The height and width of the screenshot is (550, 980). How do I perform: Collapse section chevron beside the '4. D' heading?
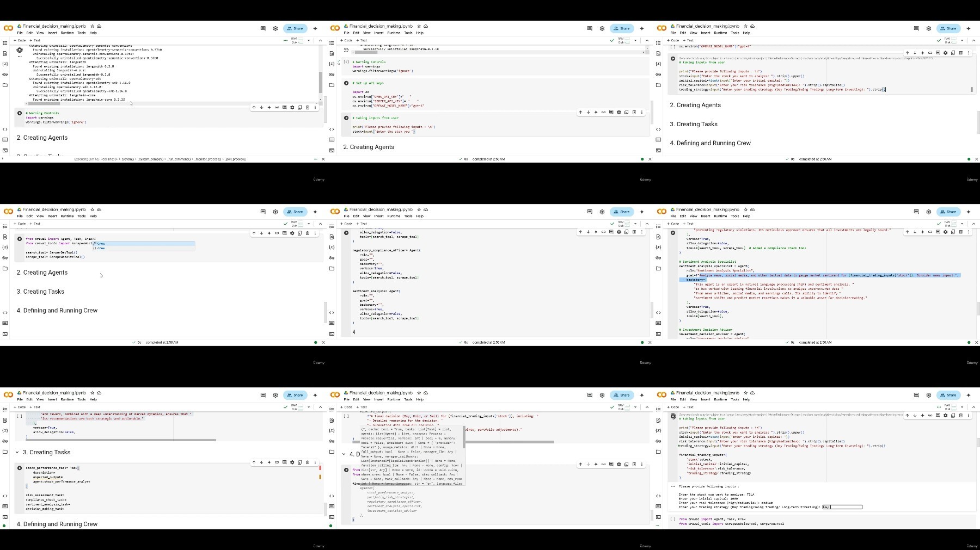click(x=344, y=454)
